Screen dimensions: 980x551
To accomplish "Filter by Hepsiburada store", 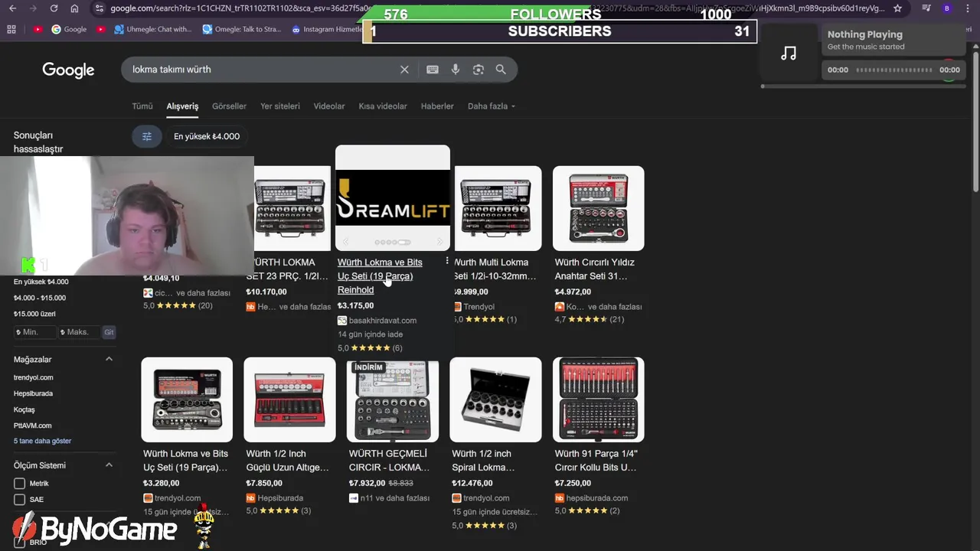I will tap(33, 393).
